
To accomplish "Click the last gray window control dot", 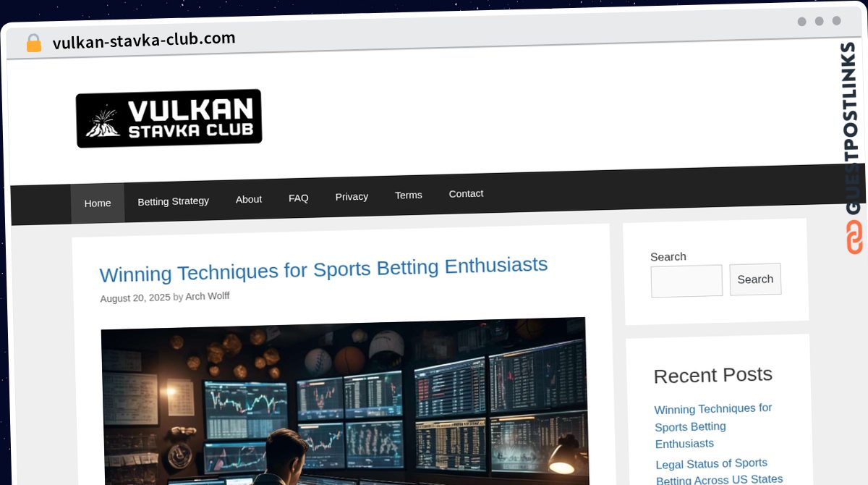I will (x=837, y=21).
